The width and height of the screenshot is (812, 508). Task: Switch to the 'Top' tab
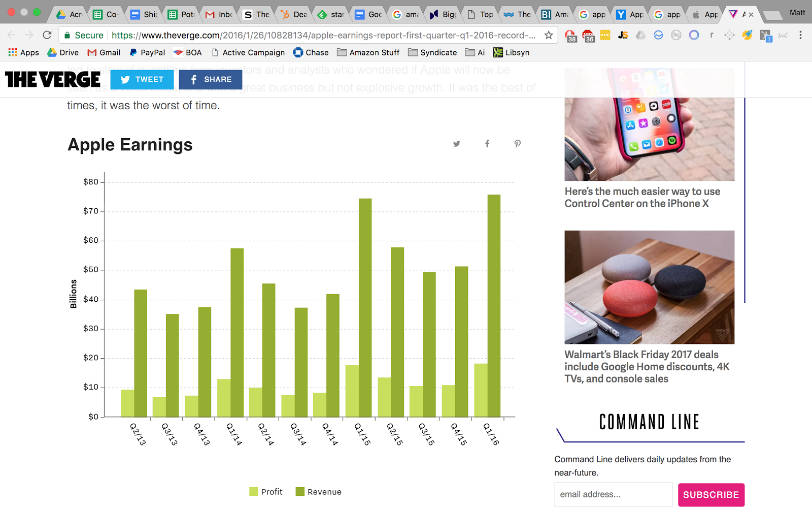tap(480, 14)
